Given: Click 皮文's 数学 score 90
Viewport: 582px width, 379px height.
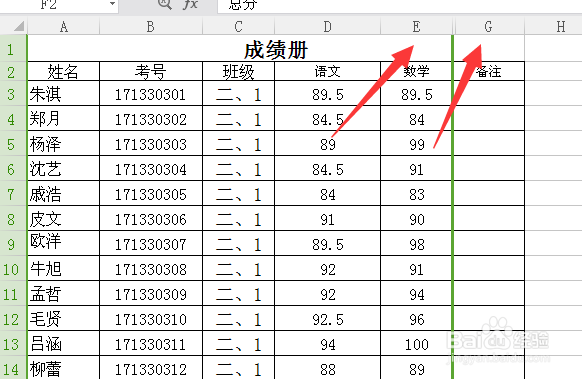Looking at the screenshot, I should coord(416,219).
